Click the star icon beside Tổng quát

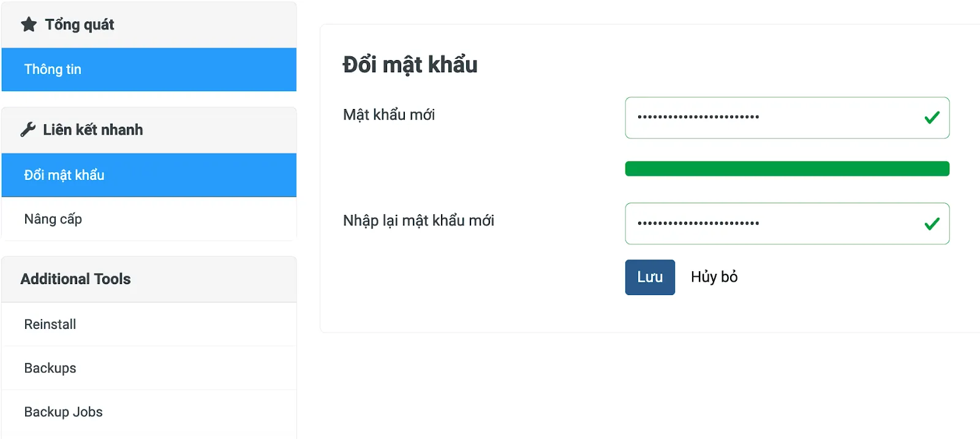point(29,24)
